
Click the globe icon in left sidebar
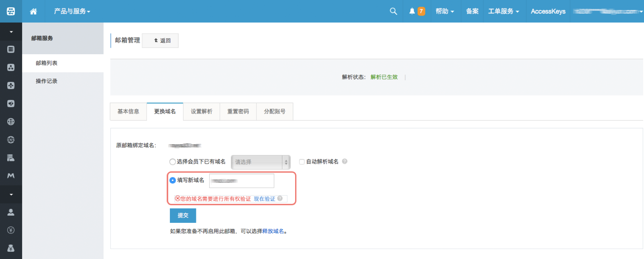click(x=11, y=122)
